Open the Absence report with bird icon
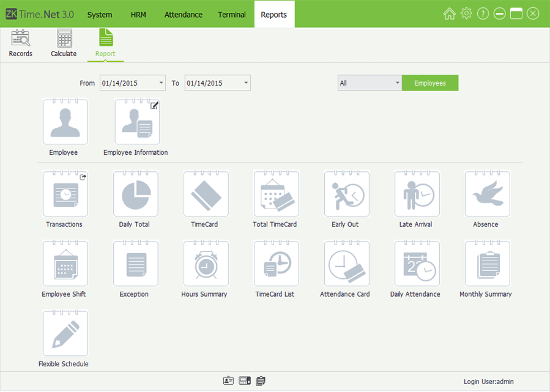Image resolution: width=550 pixels, height=392 pixels. [487, 194]
